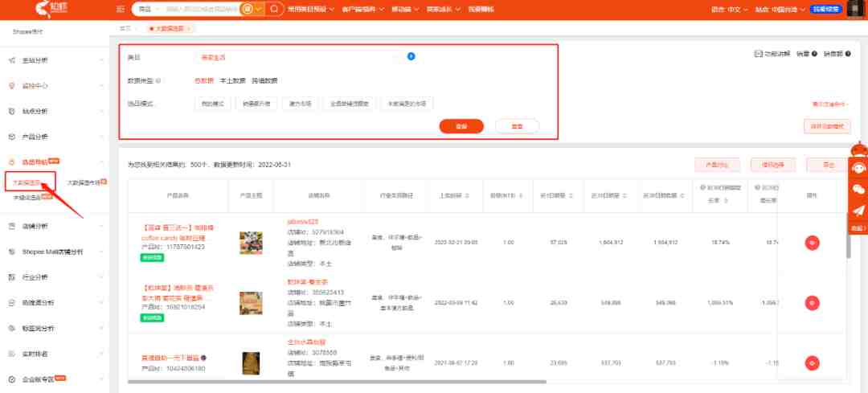
Task: Expand the 店铺分析 sidebar section
Action: pyautogui.click(x=55, y=227)
